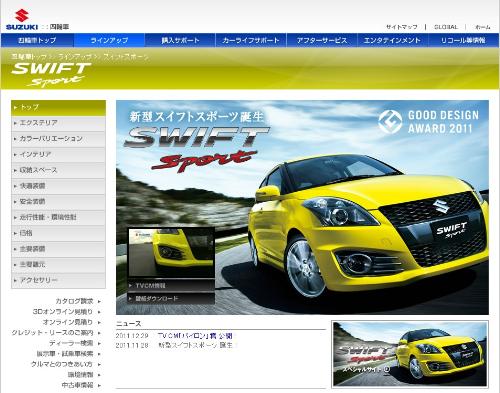
Task: Select トップ in the side menu
Action: point(58,108)
